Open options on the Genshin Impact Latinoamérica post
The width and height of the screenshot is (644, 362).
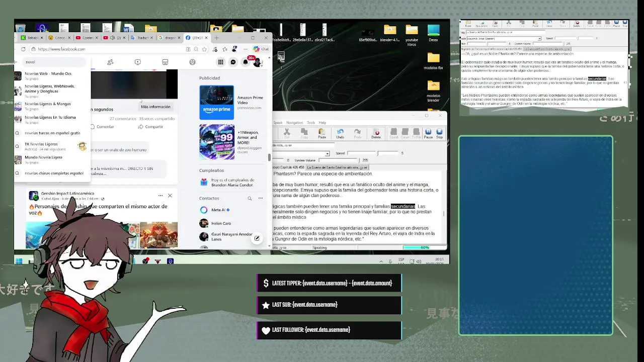point(160,196)
